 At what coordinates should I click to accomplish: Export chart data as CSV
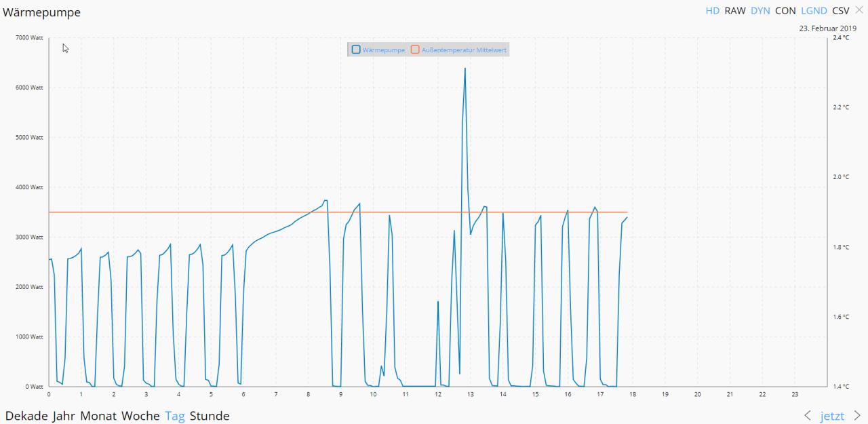840,11
